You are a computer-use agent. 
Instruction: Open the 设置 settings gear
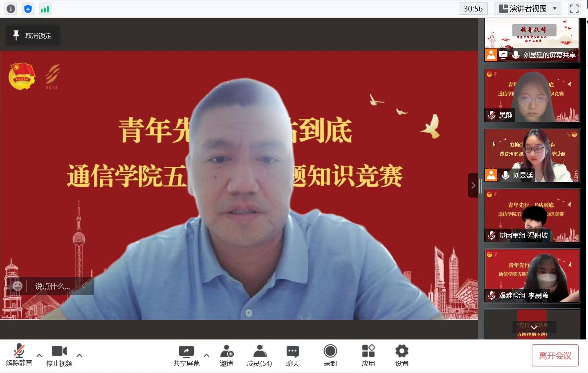[x=402, y=355]
